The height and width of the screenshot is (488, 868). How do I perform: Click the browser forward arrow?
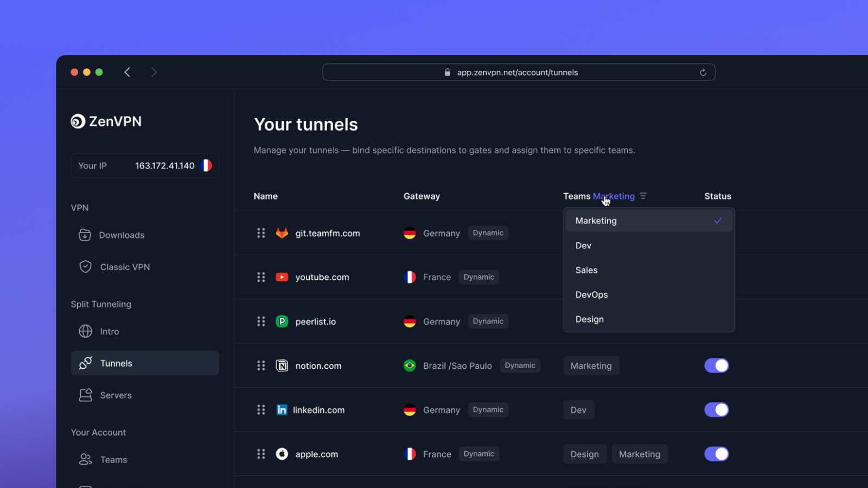[154, 72]
